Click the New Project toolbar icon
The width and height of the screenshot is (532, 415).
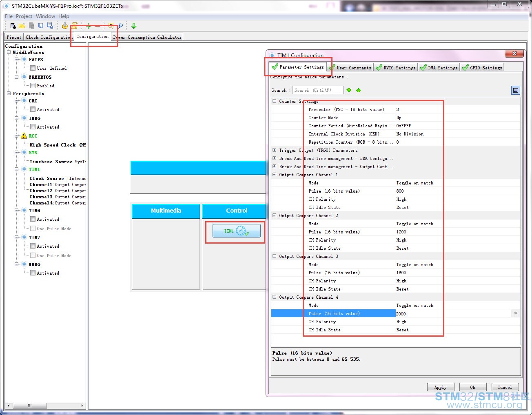pos(13,26)
